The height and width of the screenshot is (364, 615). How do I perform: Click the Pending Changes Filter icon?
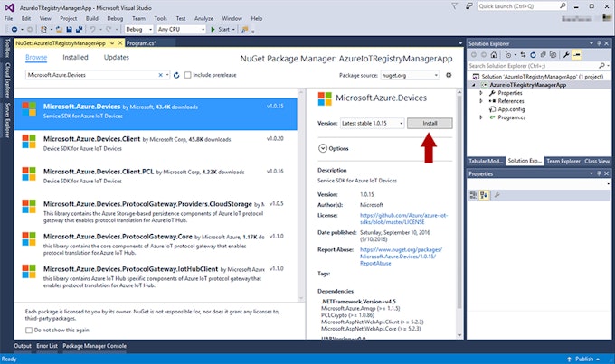click(x=508, y=55)
